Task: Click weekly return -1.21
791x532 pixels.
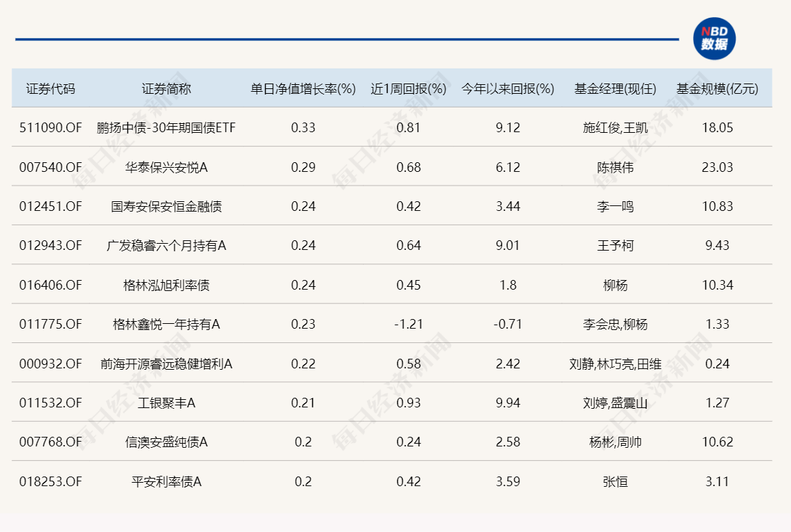Action: 409,325
